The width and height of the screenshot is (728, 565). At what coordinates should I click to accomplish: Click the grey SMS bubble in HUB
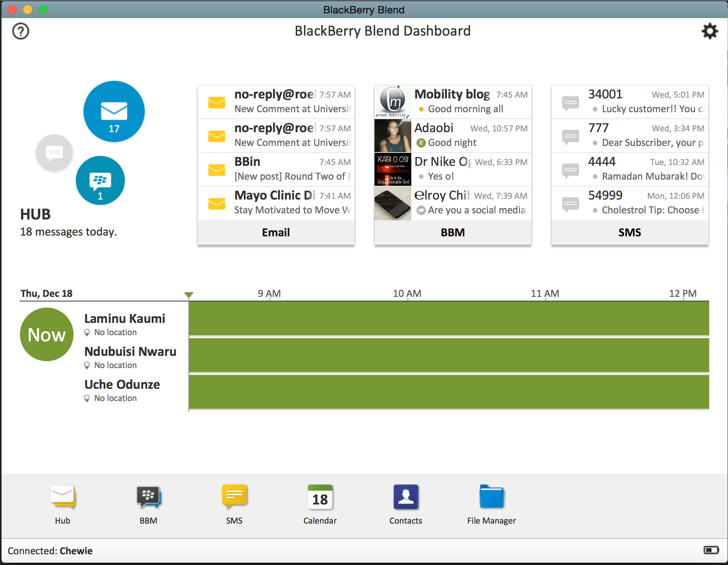(54, 153)
